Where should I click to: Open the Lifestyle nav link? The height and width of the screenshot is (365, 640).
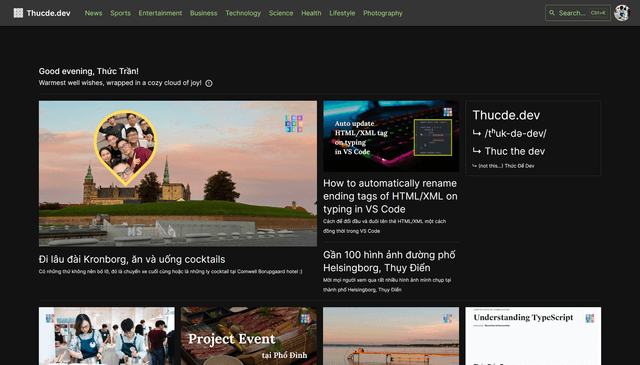(x=342, y=13)
